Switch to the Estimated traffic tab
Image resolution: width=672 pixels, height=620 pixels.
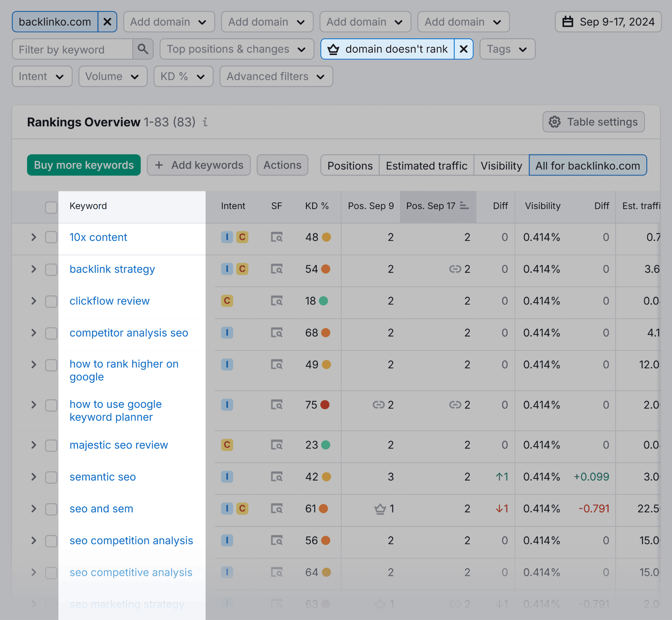tap(426, 165)
